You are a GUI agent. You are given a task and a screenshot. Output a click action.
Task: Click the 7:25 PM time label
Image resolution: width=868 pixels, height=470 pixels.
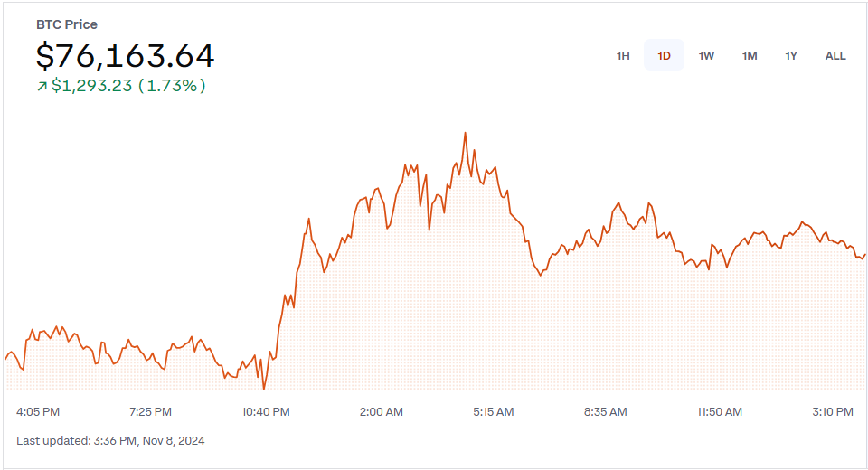150,412
